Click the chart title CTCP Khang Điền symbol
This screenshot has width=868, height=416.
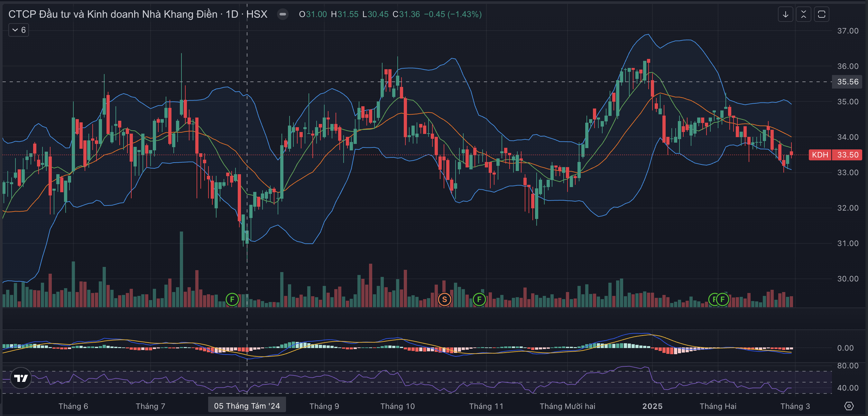pos(113,14)
